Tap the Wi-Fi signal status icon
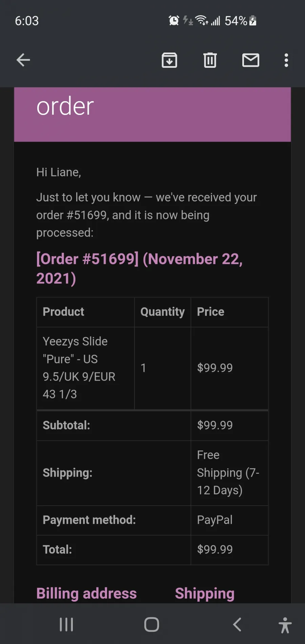Image resolution: width=305 pixels, height=644 pixels. [x=202, y=21]
